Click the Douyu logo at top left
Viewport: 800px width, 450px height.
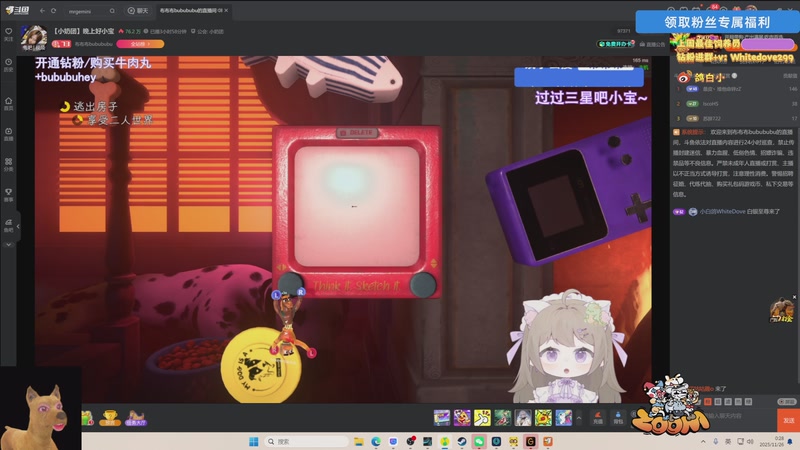pyautogui.click(x=17, y=10)
